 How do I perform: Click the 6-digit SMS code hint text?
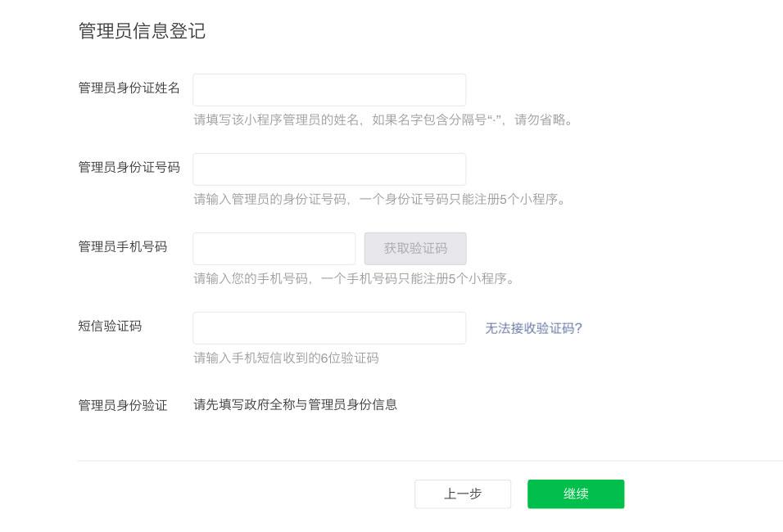[x=287, y=358]
